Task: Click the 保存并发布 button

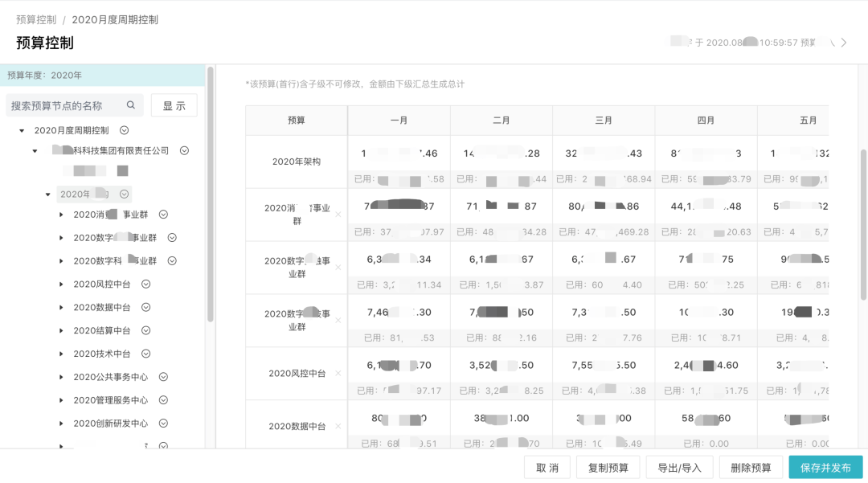Action: (826, 466)
